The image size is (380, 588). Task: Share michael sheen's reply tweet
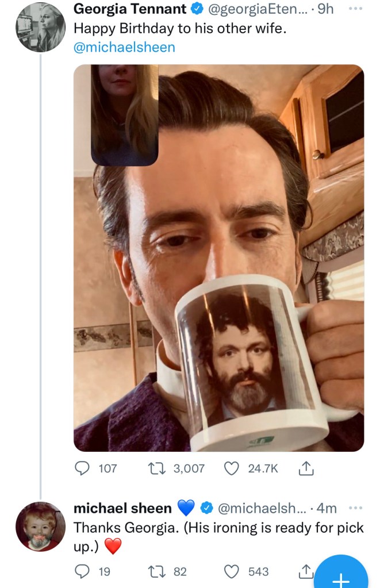point(304,571)
